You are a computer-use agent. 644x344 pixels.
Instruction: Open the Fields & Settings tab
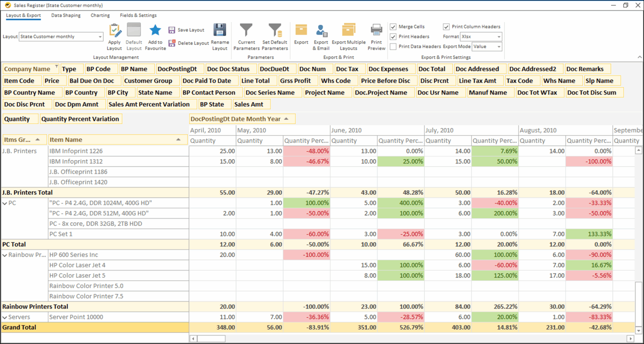point(138,15)
